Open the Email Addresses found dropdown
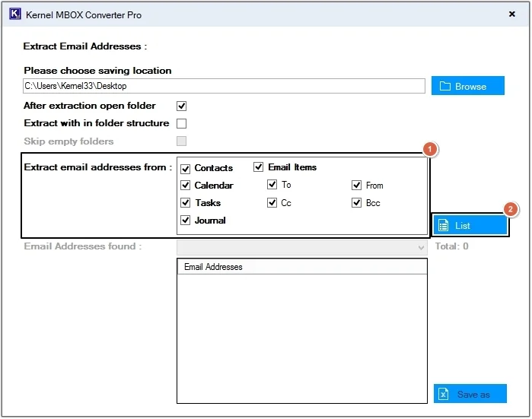This screenshot has height=419, width=532. pyautogui.click(x=302, y=247)
